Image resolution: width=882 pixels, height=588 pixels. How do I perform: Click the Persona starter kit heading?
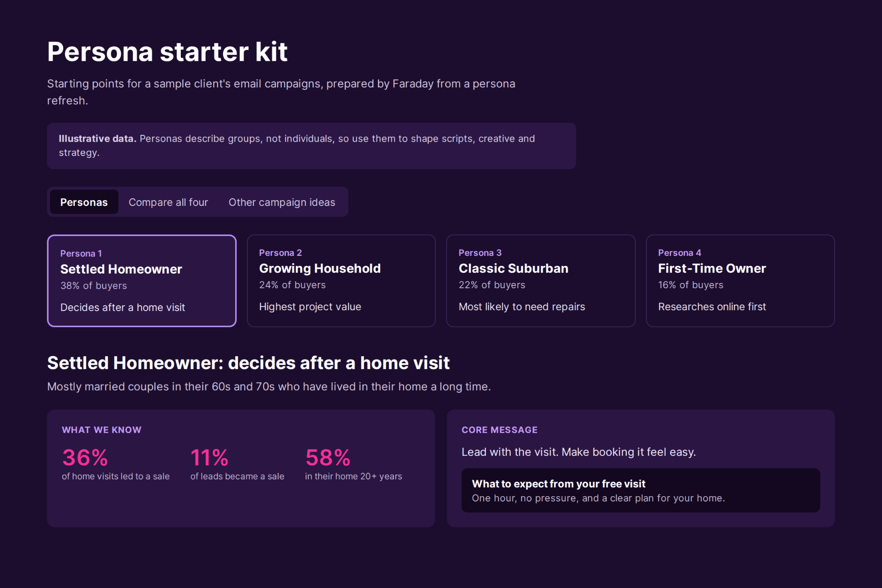tap(167, 52)
